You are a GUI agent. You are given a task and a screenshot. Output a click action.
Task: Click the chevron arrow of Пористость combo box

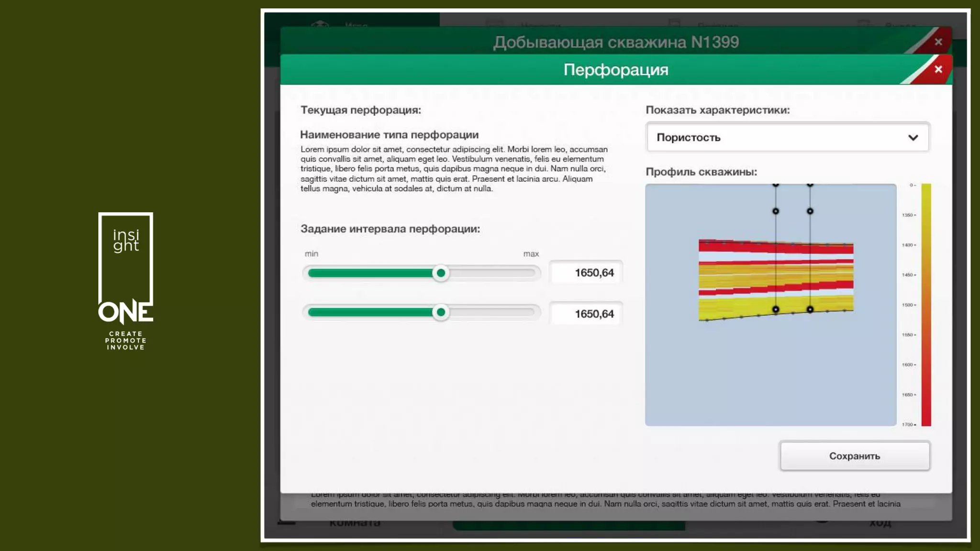(913, 138)
